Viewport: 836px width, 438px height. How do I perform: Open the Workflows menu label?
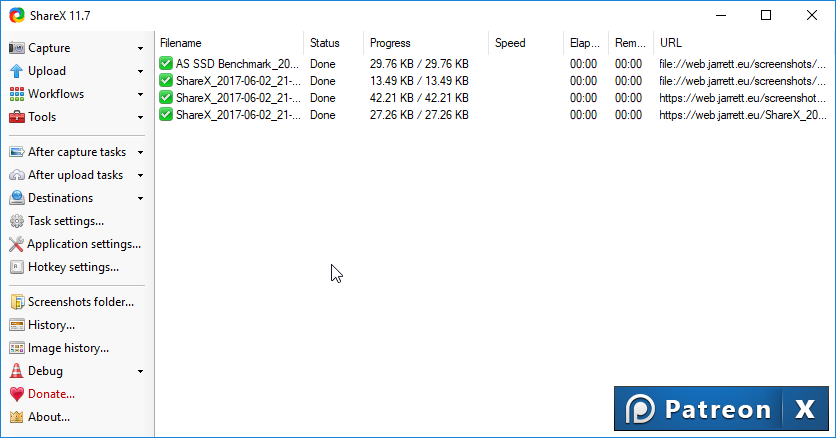coord(56,94)
